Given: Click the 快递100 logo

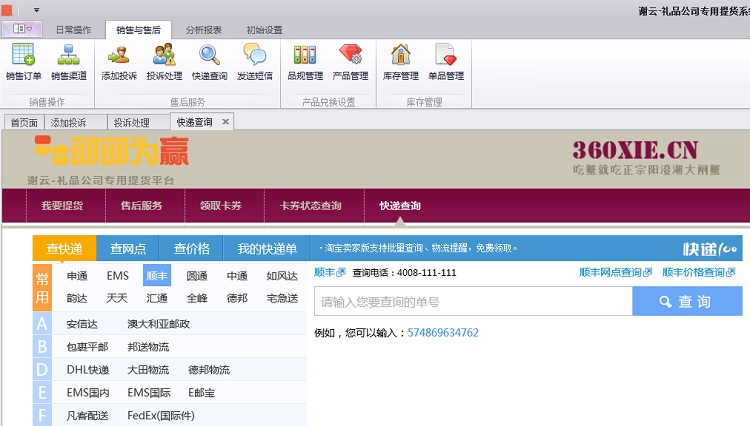Looking at the screenshot, I should point(710,249).
